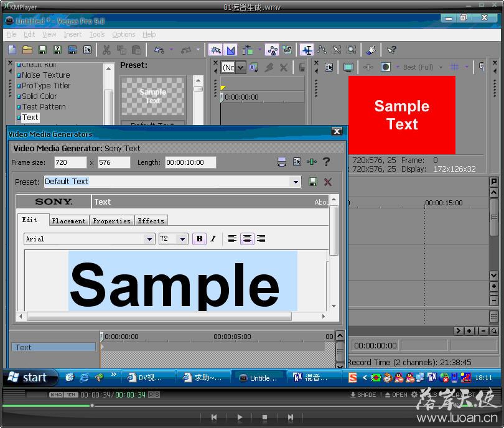Click the KMPlayer play button

(240, 417)
